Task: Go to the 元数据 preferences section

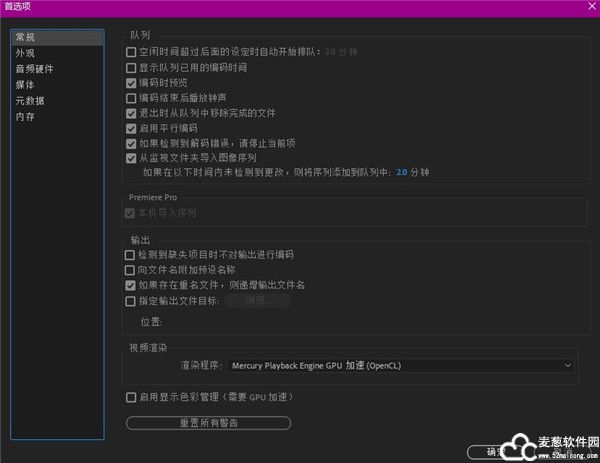Action: tap(30, 101)
